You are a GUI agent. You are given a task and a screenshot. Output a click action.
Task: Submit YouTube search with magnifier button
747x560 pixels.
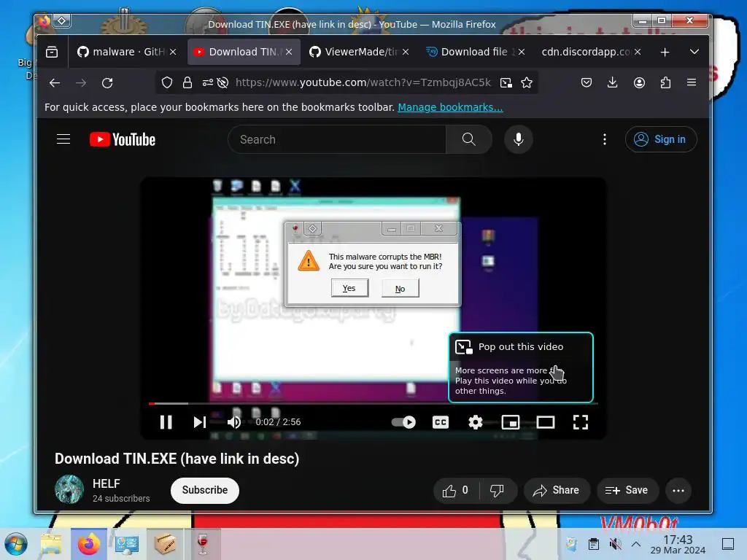pos(469,139)
